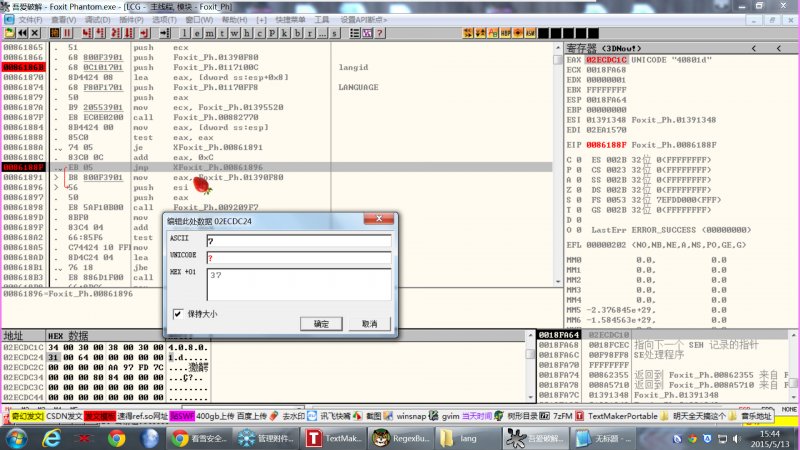This screenshot has width=800, height=450.
Task: Click the orange AB plugin icon
Action: pyautogui.click(x=493, y=33)
